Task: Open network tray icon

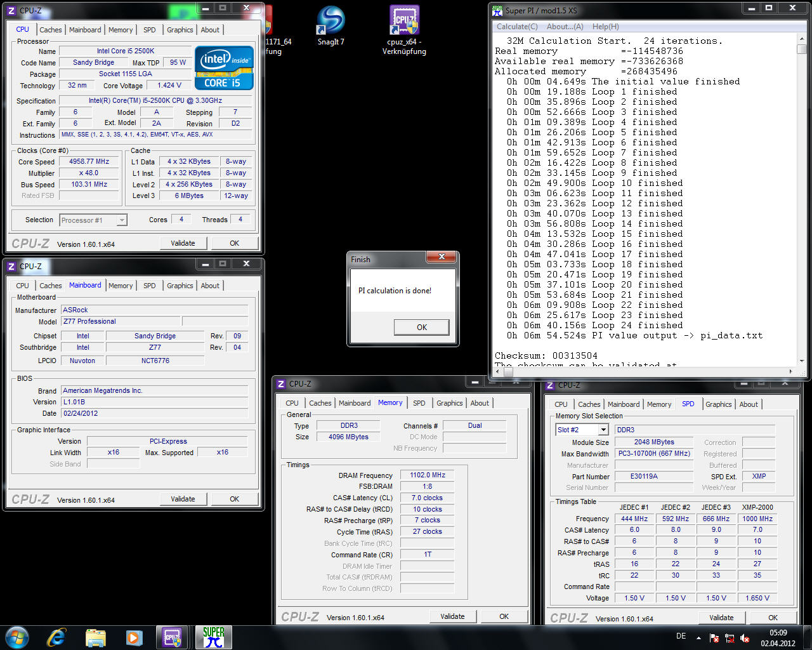Action: (x=730, y=638)
